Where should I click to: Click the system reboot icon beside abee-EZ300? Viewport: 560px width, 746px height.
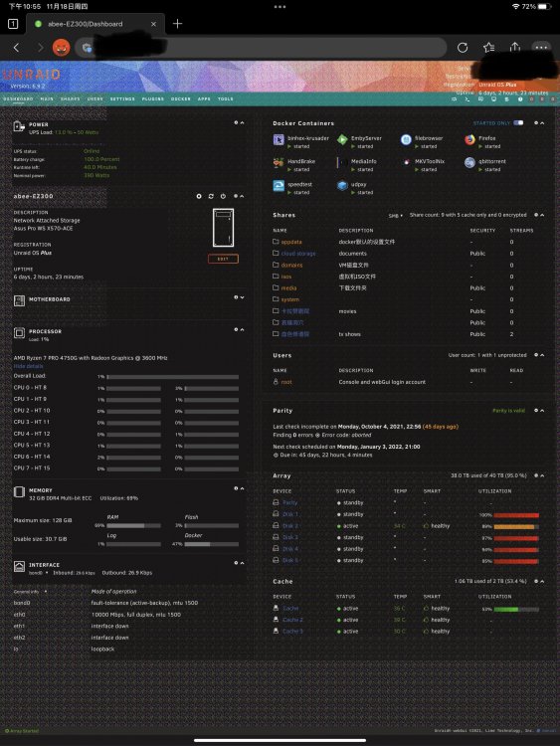tap(211, 196)
